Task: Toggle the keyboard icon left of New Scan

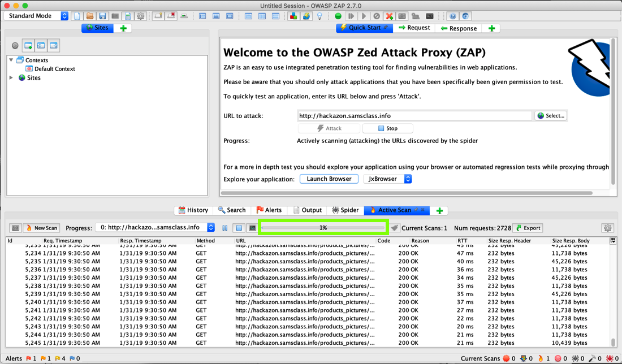Action: (x=15, y=228)
